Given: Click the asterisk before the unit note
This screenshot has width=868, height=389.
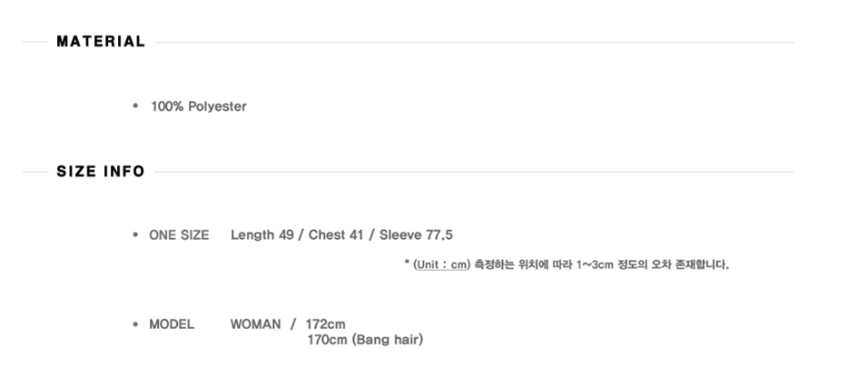Looking at the screenshot, I should [x=406, y=264].
